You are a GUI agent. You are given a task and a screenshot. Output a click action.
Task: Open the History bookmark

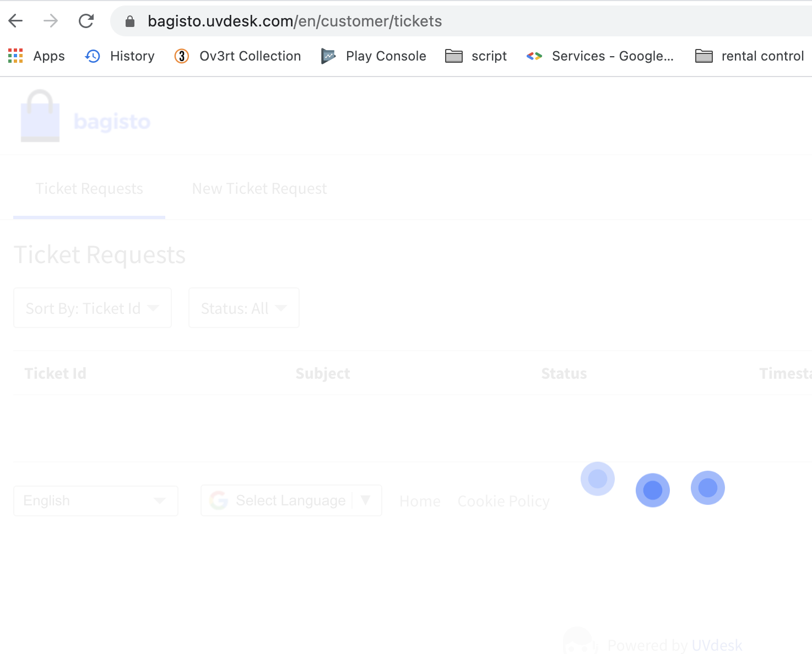120,56
